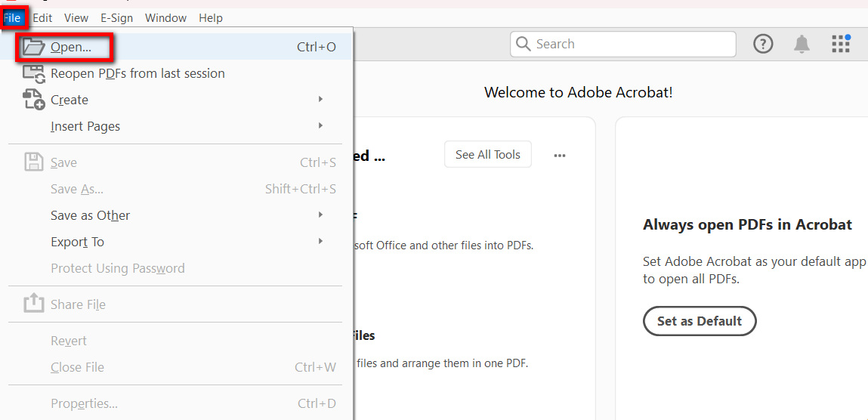Screen dimensions: 868x420
Task: Open the View menu
Action: click(76, 18)
